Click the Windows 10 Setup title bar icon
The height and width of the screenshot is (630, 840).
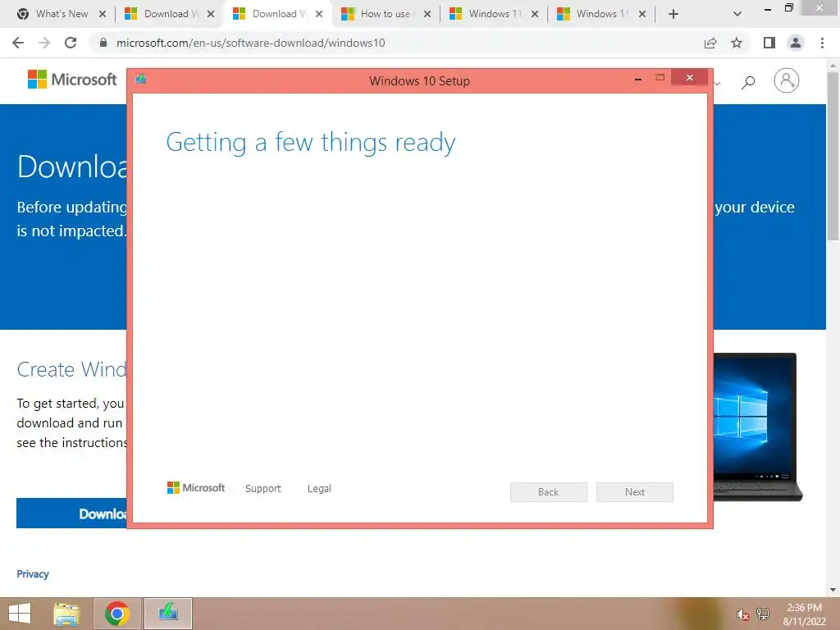click(x=141, y=80)
